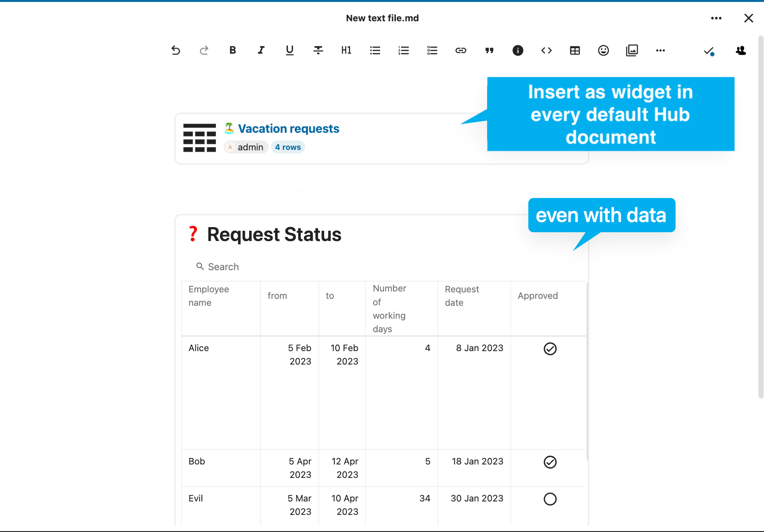Insert a table from the toolbar
This screenshot has width=764, height=532.
(575, 50)
